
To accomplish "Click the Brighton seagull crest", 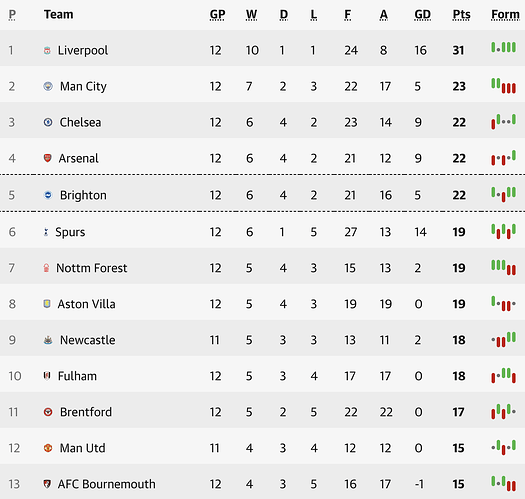I will pos(48,195).
